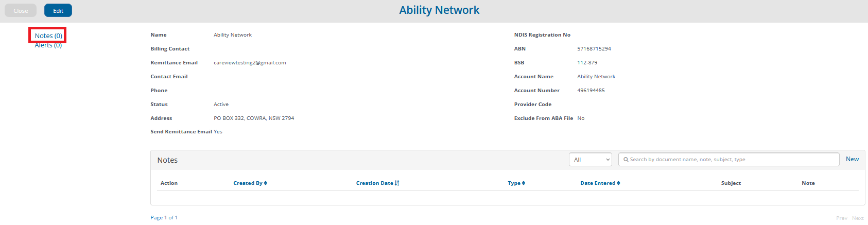Create a New note via New link
Image resolution: width=868 pixels, height=225 pixels.
(852, 159)
